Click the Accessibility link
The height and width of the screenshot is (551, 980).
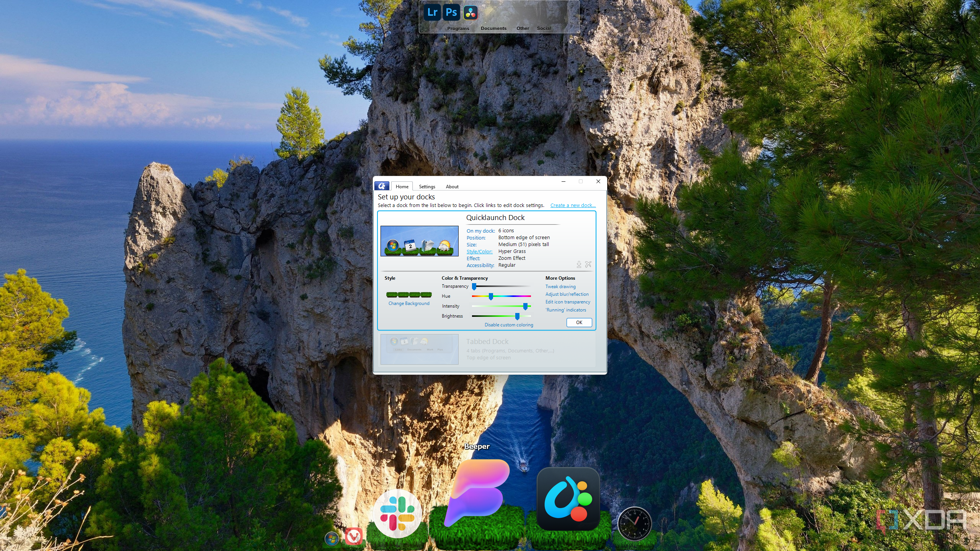(x=480, y=265)
